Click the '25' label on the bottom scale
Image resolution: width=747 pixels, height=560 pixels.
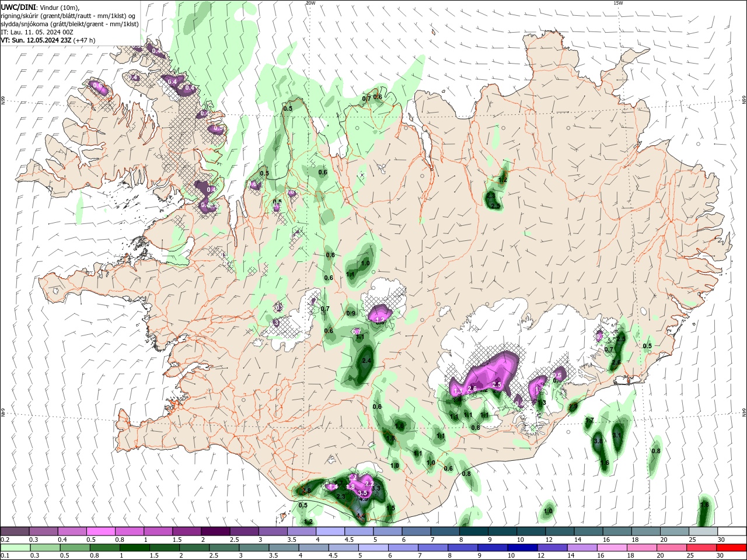(690, 556)
